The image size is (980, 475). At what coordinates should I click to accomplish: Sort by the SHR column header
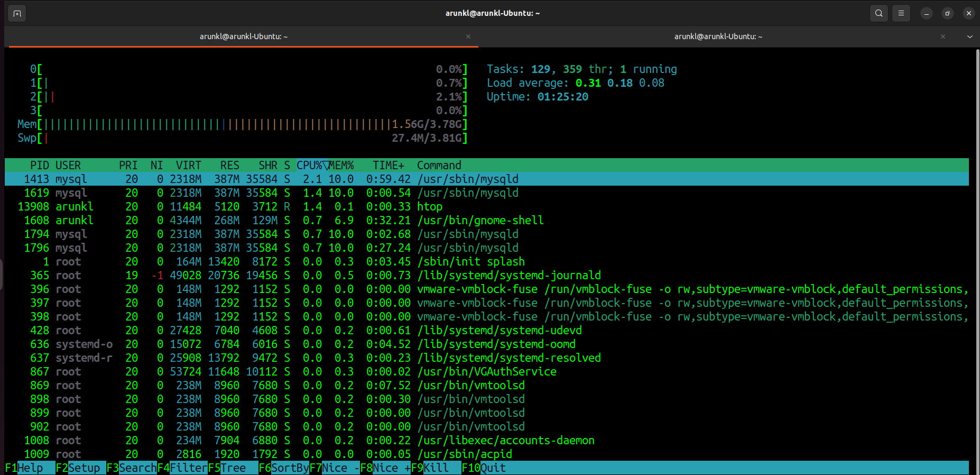tap(268, 165)
